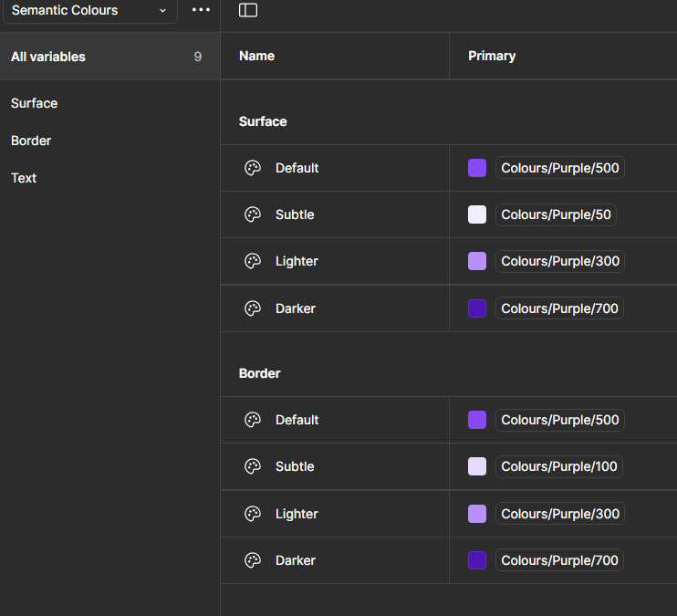Click the Border Darker purple 700 swatch
677x616 pixels.
477,560
